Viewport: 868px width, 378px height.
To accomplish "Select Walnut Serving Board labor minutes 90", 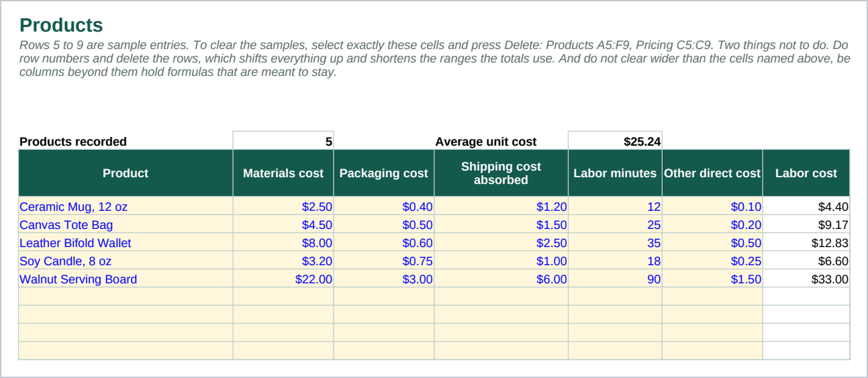I will [615, 279].
